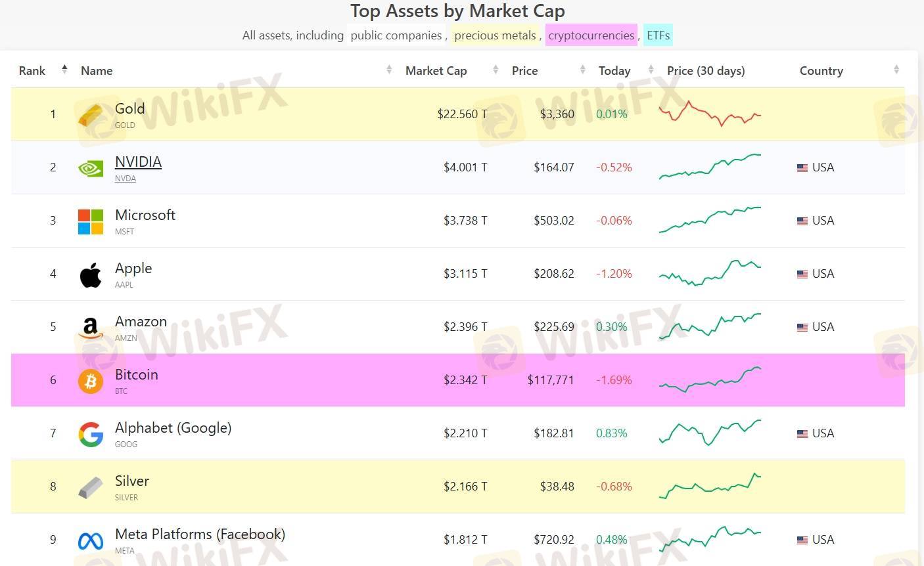Click the Meta logo icon
Viewport: 924px width, 566px height.
[x=91, y=540]
